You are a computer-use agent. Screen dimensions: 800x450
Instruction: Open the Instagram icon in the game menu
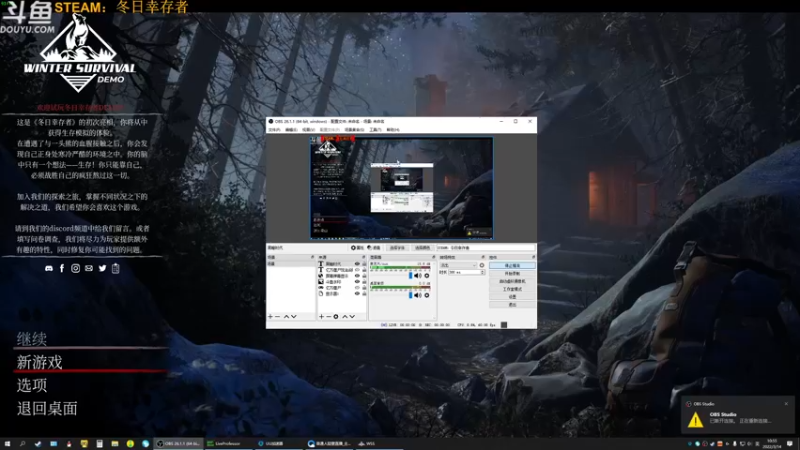pos(76,268)
